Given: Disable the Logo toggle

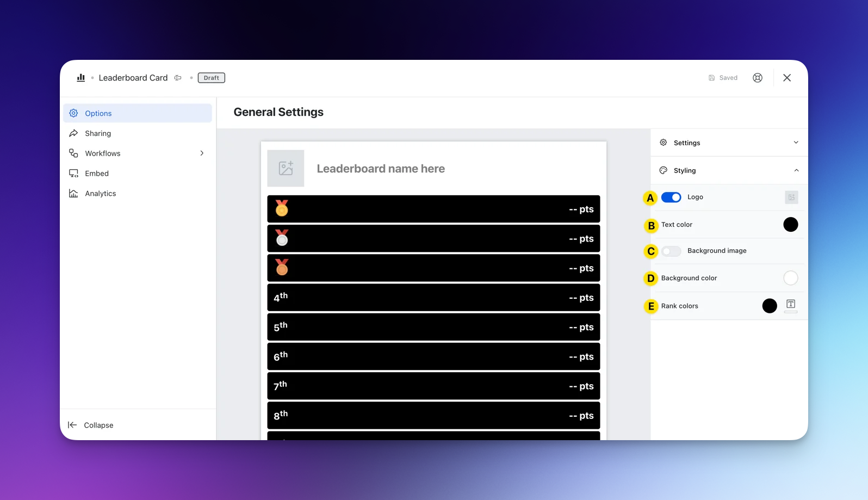Looking at the screenshot, I should (x=671, y=197).
